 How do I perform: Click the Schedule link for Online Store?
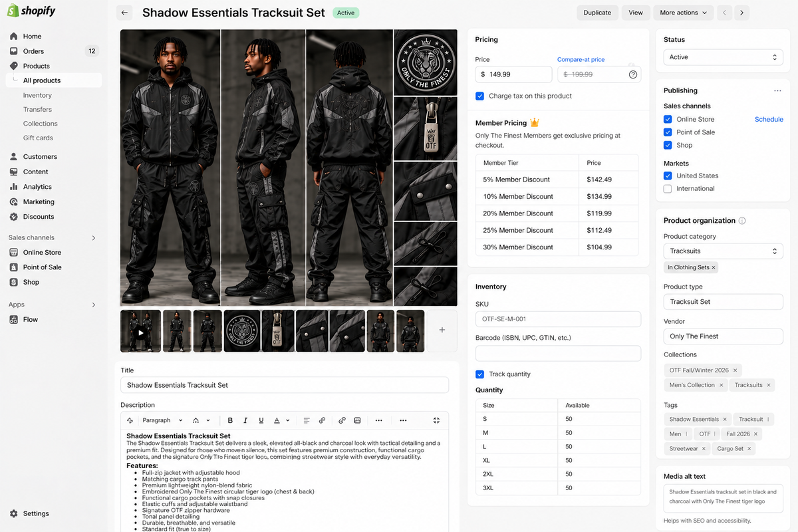pyautogui.click(x=769, y=120)
